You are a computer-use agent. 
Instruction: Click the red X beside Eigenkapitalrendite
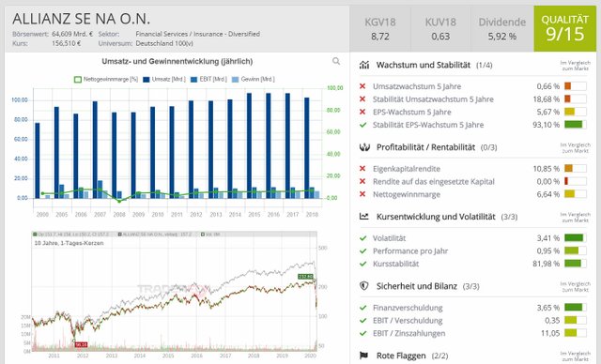tap(362, 169)
